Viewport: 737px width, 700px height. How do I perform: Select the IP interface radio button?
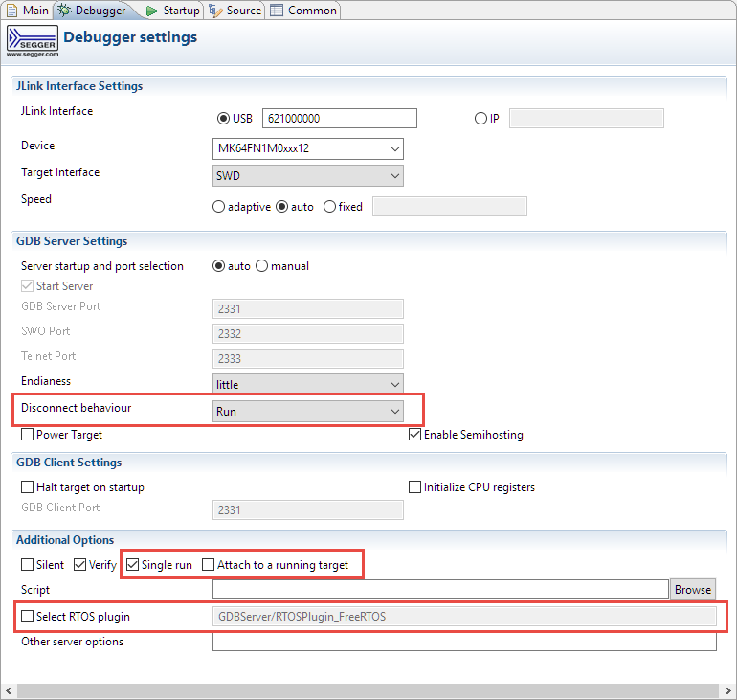click(x=480, y=119)
